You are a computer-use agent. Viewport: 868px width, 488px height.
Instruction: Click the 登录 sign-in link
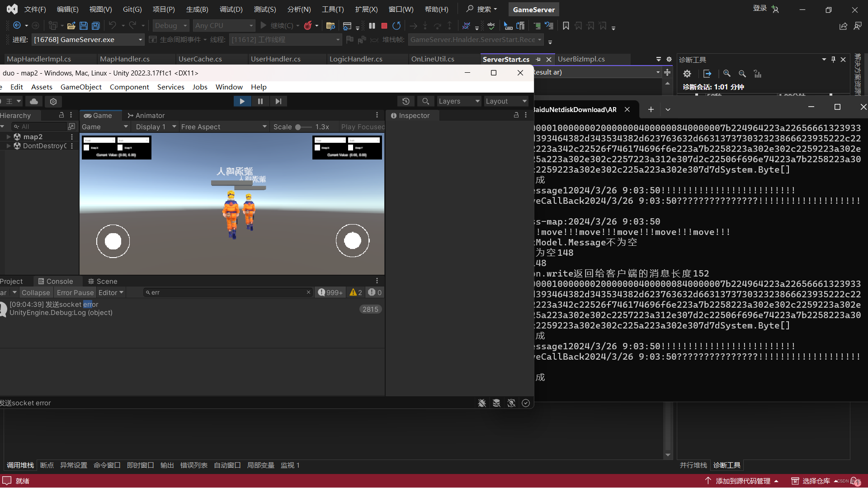[x=759, y=8]
